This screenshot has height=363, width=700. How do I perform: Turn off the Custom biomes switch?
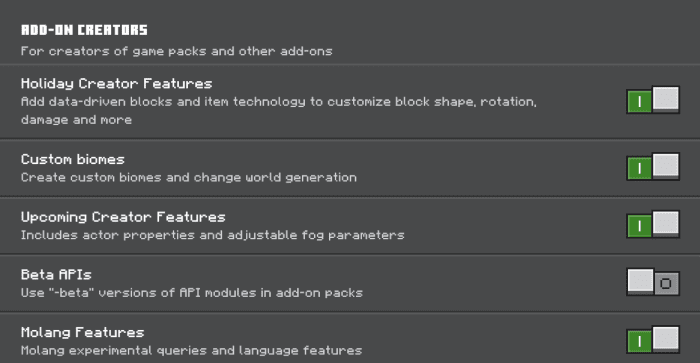(653, 167)
